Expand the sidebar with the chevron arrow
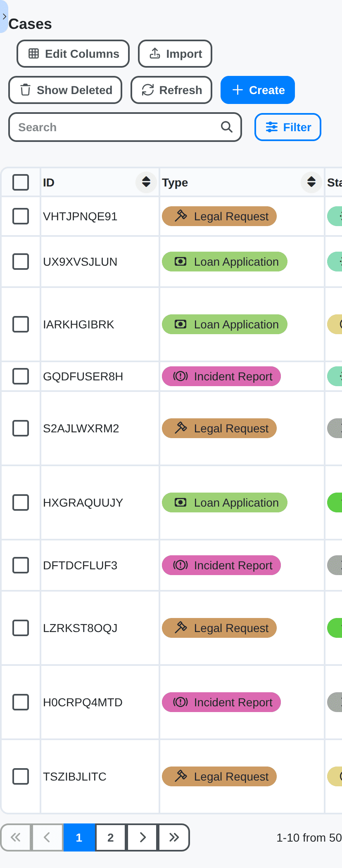The height and width of the screenshot is (868, 342). [x=4, y=17]
